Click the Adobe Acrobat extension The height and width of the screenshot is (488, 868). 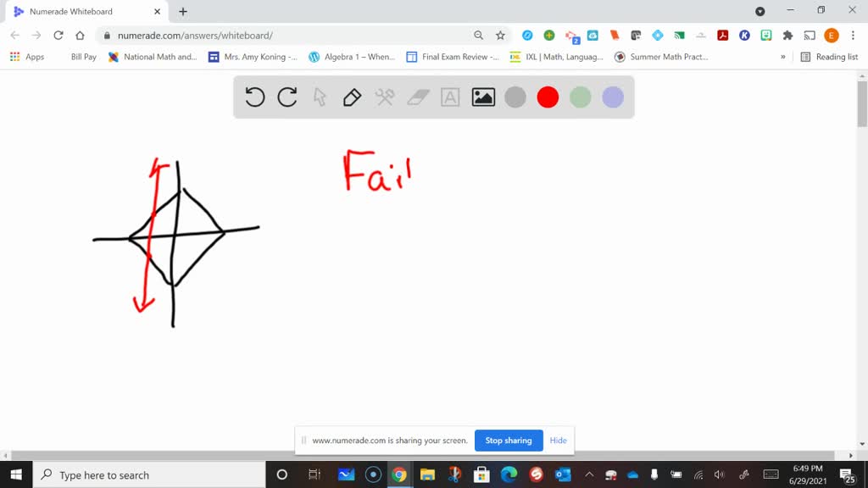(x=722, y=36)
